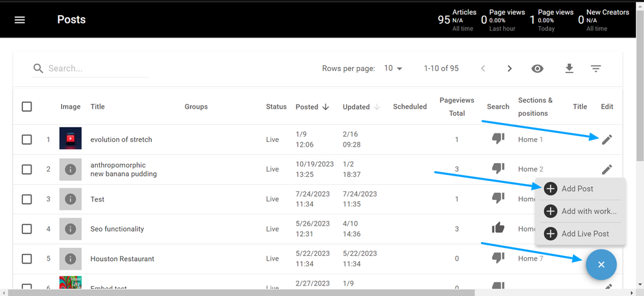Click the Search posts input field

click(97, 68)
